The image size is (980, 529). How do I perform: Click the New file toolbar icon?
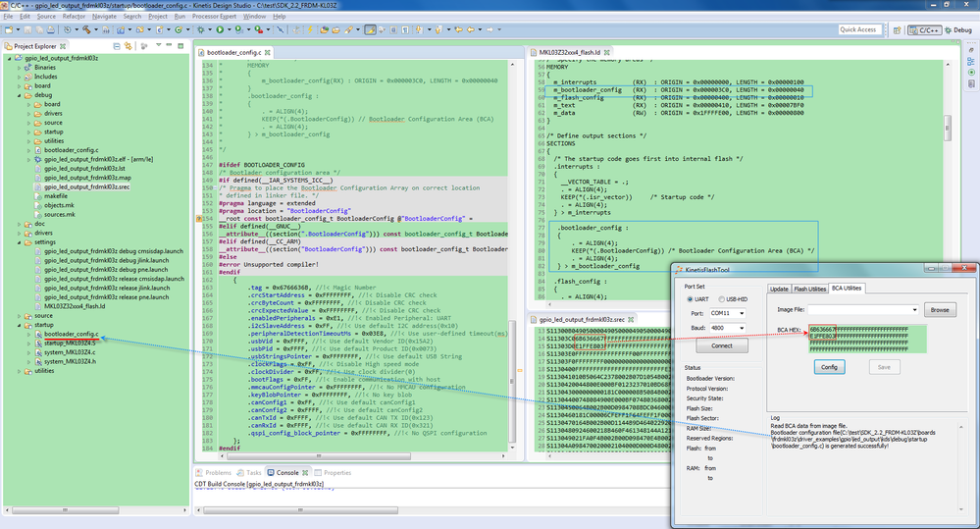pos(10,30)
